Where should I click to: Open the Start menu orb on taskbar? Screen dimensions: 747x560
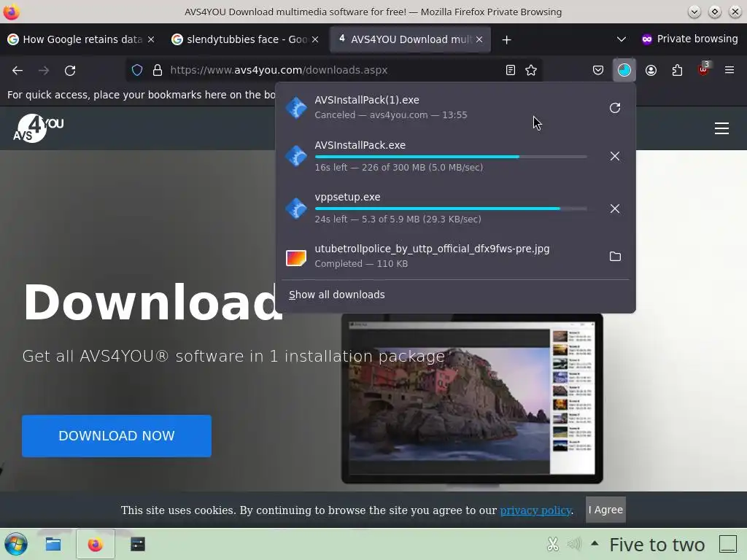click(16, 544)
